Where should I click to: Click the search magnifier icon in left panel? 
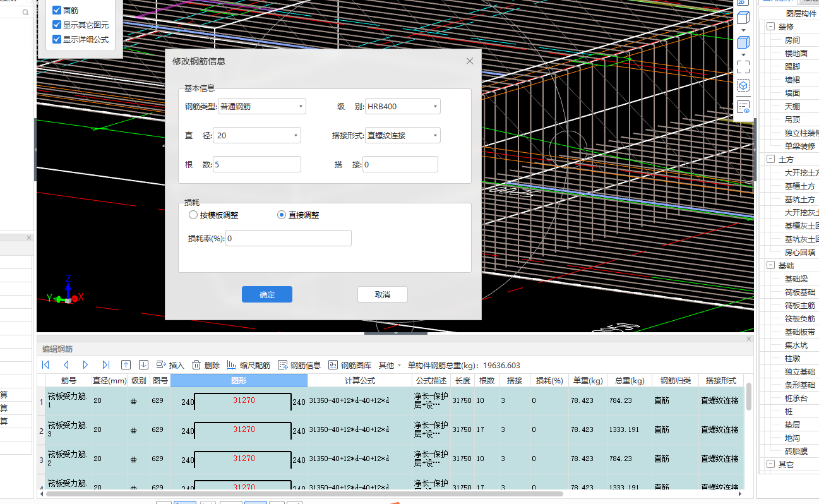coord(26,13)
